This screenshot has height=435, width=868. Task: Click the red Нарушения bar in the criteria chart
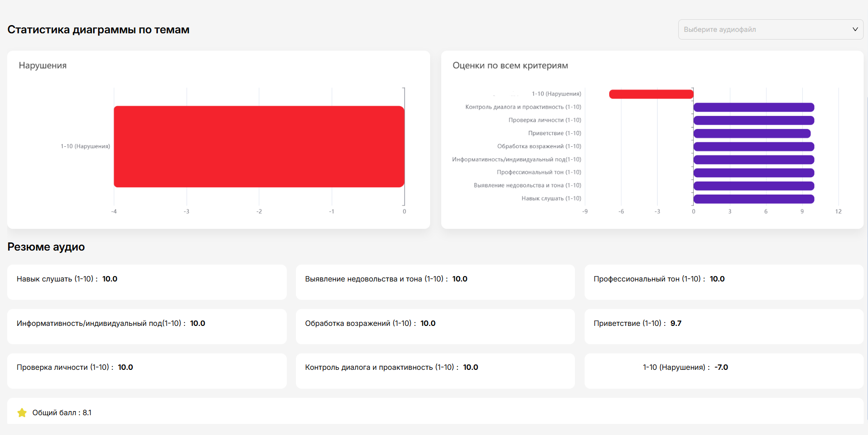coord(651,94)
